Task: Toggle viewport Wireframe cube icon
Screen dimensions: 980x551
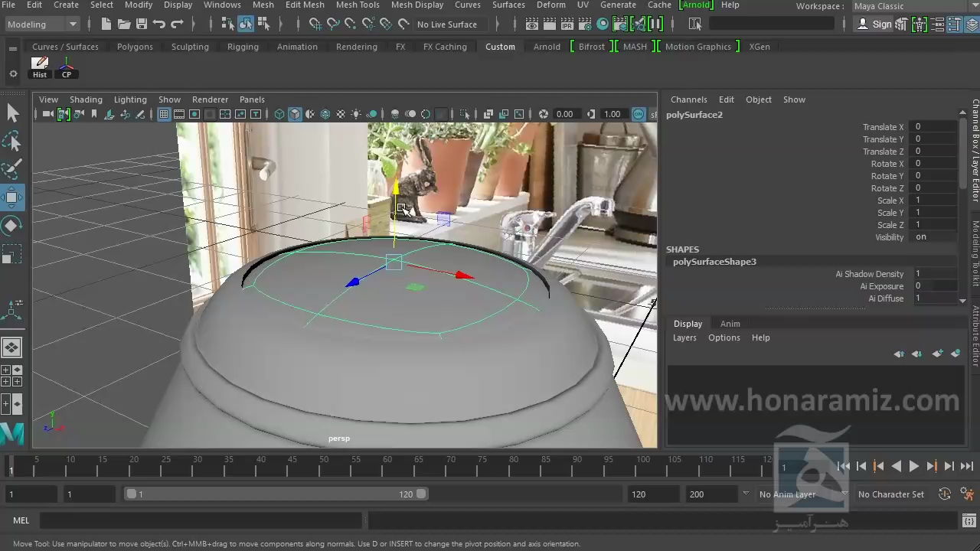Action: 279,114
